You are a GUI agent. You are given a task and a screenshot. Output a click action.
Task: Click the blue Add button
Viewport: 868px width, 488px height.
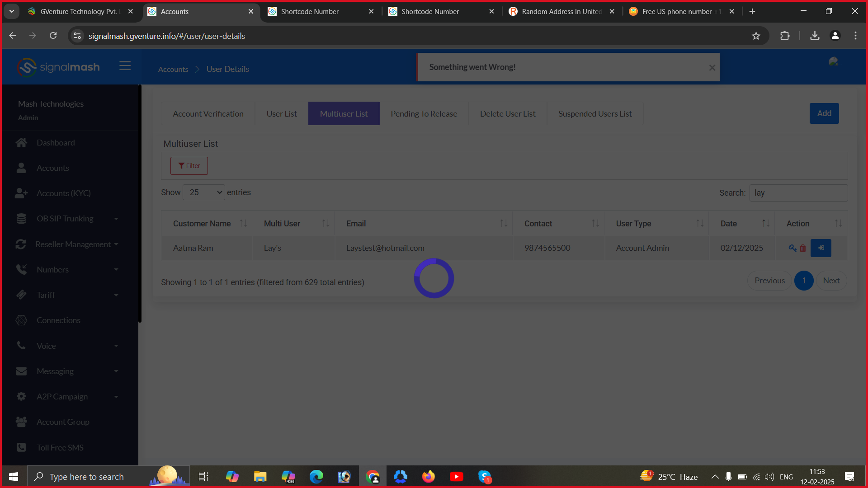824,113
